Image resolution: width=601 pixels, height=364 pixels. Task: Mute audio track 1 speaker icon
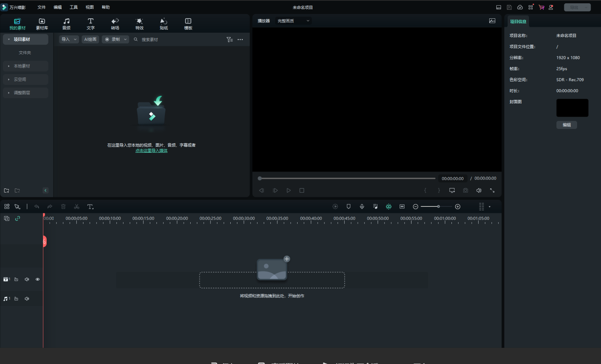pyautogui.click(x=27, y=299)
